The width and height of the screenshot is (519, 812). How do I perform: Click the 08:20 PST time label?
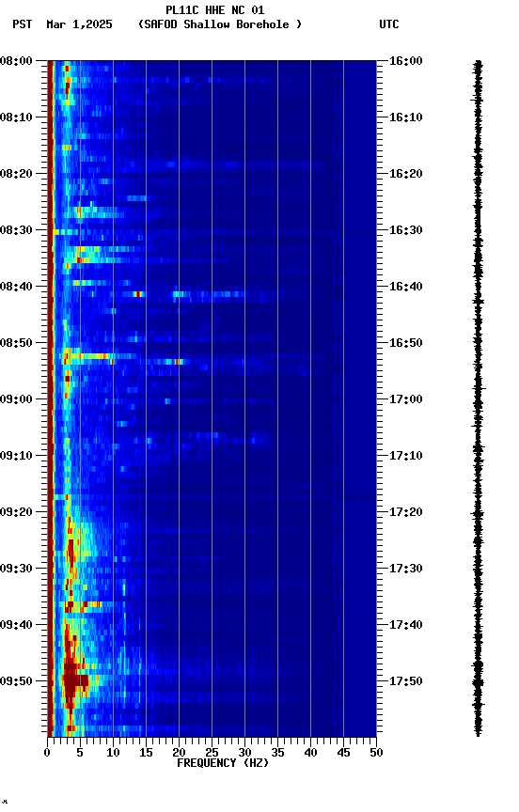click(16, 174)
